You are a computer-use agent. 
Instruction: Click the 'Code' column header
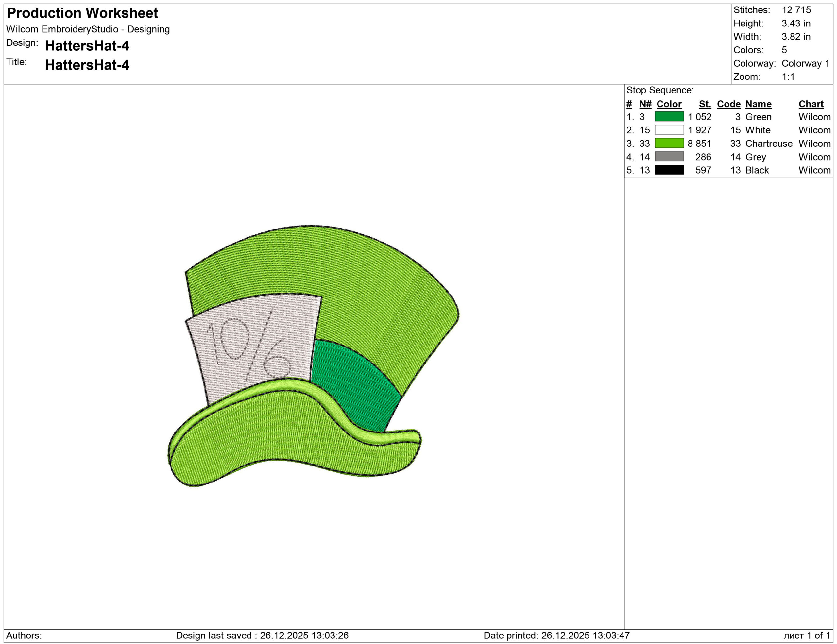coord(728,104)
